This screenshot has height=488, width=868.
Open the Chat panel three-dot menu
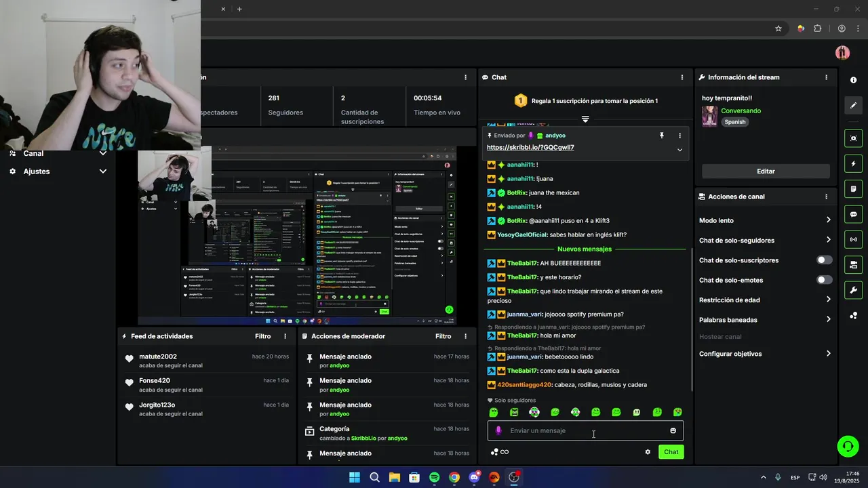(682, 77)
